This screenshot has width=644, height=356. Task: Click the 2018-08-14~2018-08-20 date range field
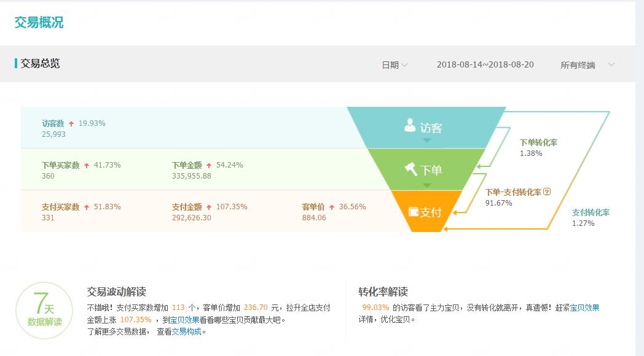[486, 64]
